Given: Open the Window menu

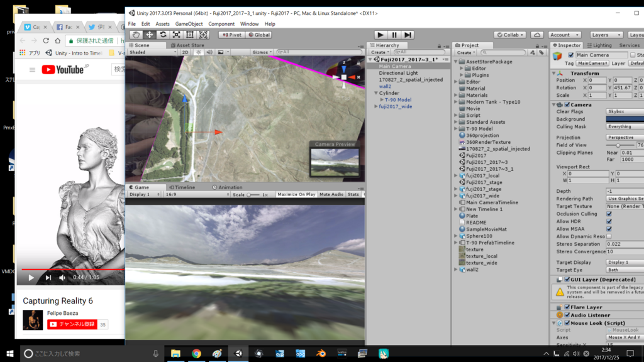Looking at the screenshot, I should coord(249,25).
